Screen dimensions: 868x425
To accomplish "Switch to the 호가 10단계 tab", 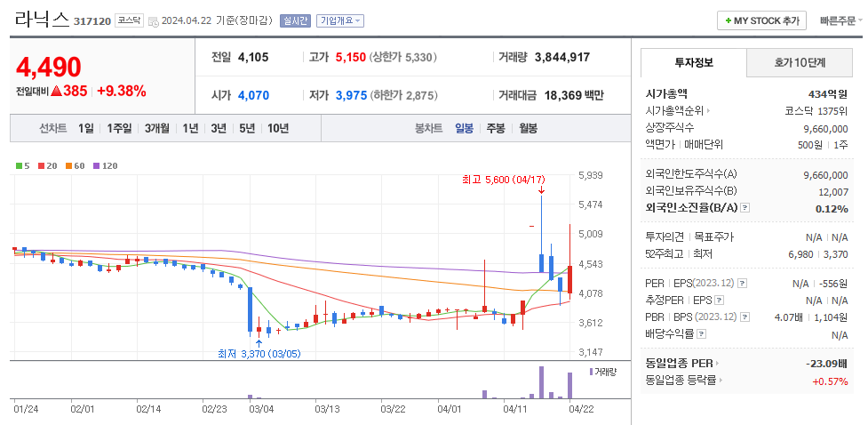I will click(x=800, y=62).
